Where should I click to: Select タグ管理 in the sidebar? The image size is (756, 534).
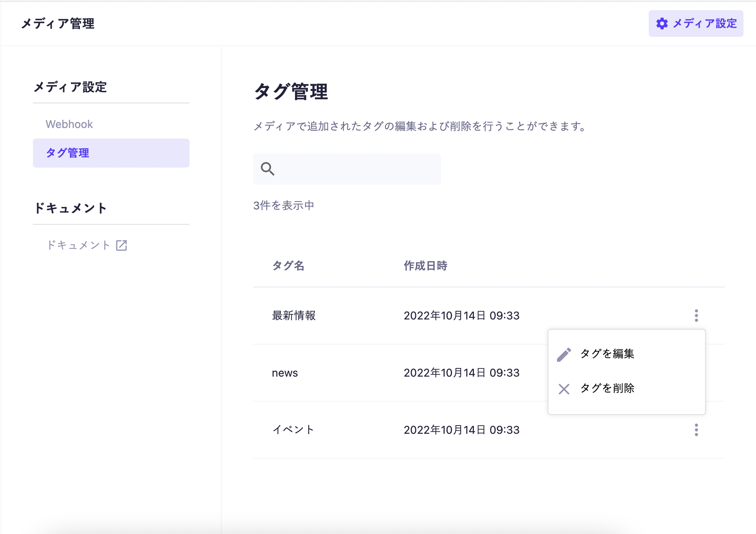[x=111, y=153]
